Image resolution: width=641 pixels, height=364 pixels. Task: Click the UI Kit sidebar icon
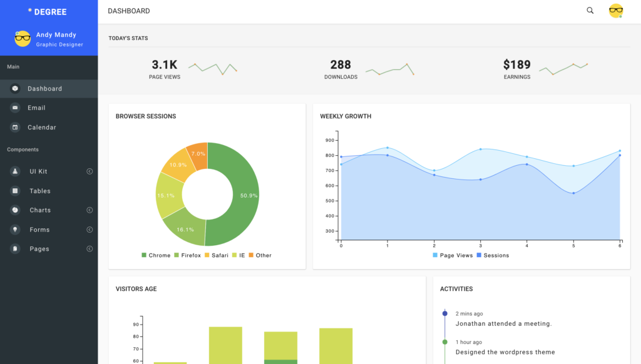[x=15, y=171]
